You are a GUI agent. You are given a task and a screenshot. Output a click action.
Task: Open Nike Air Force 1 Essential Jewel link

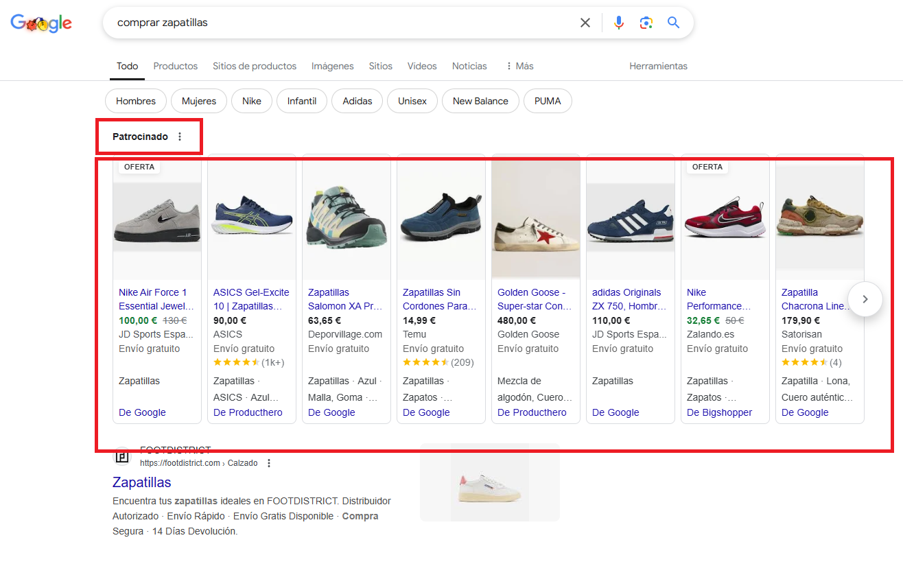pyautogui.click(x=156, y=299)
